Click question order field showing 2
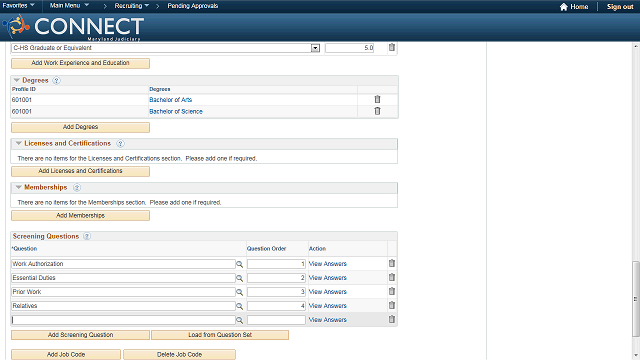Viewport: 640px width, 360px height. [x=276, y=278]
